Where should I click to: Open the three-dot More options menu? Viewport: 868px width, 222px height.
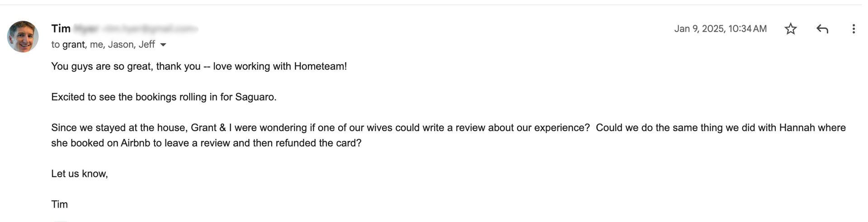(x=853, y=29)
